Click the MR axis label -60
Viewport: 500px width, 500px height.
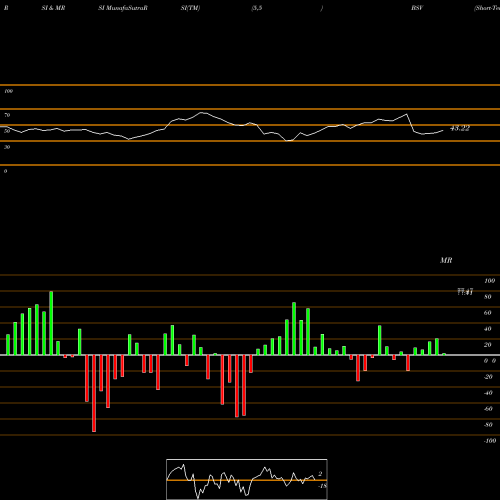pos(488,409)
